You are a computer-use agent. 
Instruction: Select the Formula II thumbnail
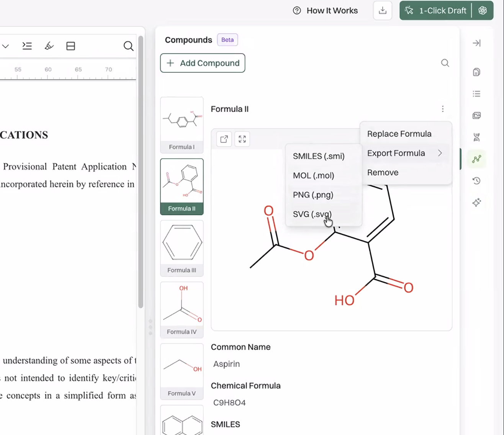tap(182, 186)
